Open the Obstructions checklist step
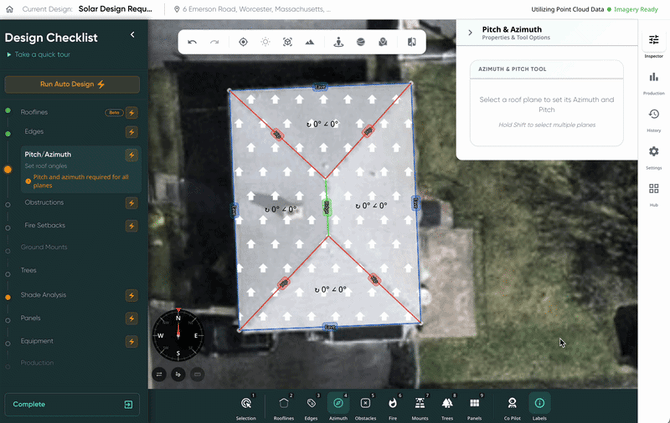 click(44, 203)
